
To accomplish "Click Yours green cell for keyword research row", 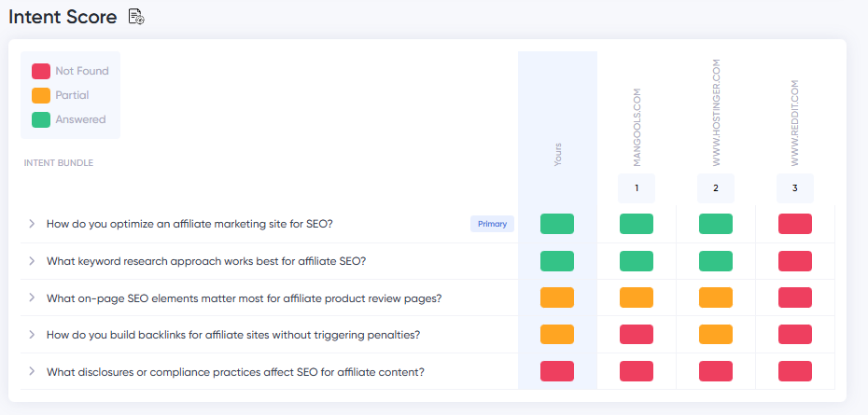I will click(x=557, y=261).
